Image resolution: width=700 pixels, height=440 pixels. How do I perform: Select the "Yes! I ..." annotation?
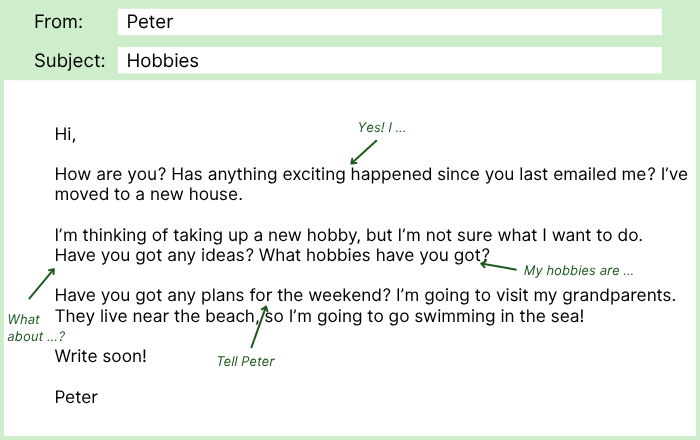point(382,128)
